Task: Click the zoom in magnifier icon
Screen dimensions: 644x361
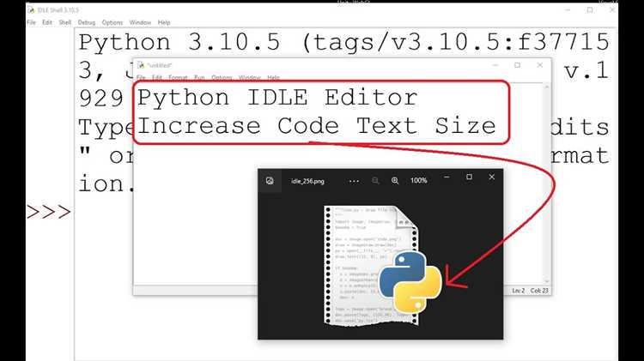Action: click(x=395, y=180)
